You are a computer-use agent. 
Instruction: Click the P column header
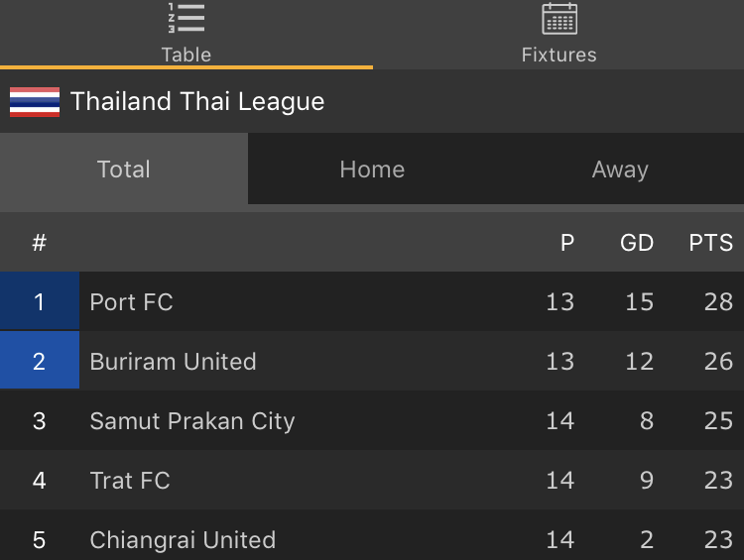[x=567, y=243]
